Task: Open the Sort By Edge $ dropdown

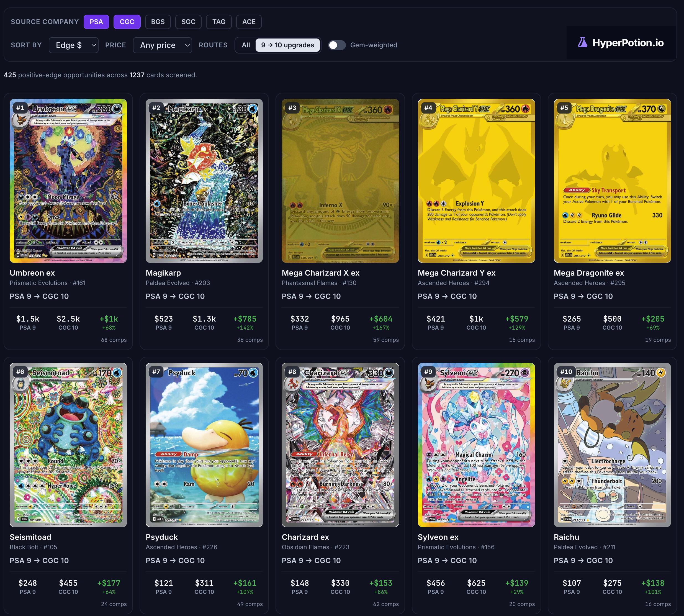Action: point(73,45)
